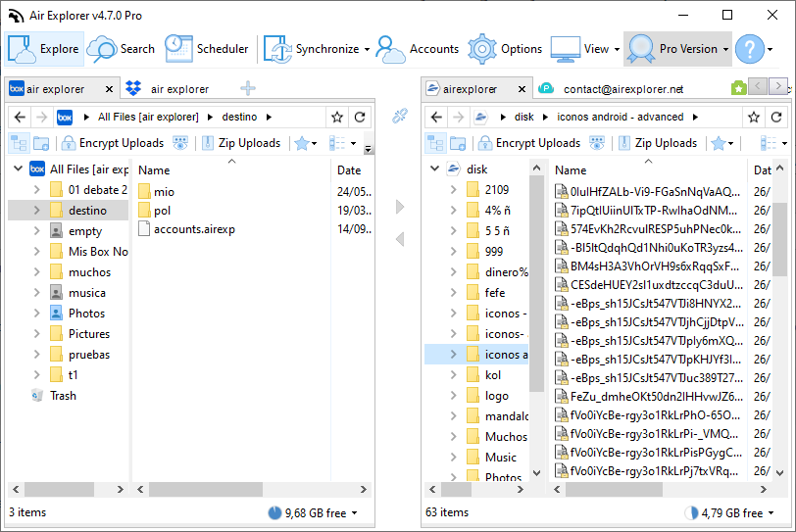
Task: Click the blue help question mark icon
Action: tap(749, 49)
